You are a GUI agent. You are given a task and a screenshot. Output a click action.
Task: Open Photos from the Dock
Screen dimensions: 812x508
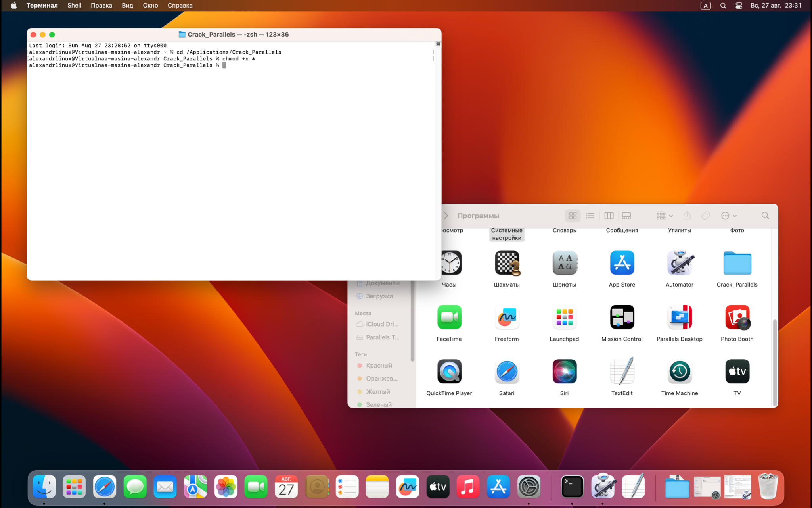(226, 487)
